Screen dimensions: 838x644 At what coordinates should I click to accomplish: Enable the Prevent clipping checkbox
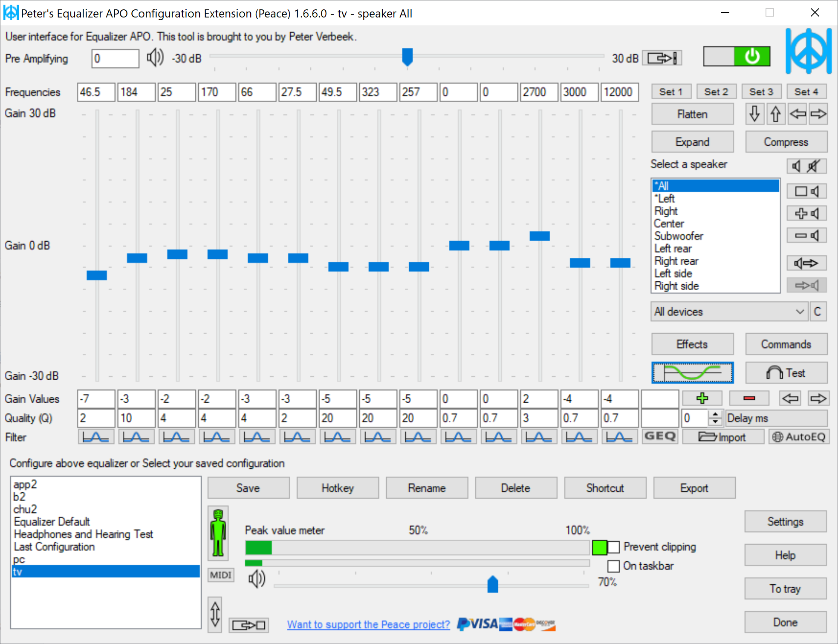pyautogui.click(x=614, y=547)
